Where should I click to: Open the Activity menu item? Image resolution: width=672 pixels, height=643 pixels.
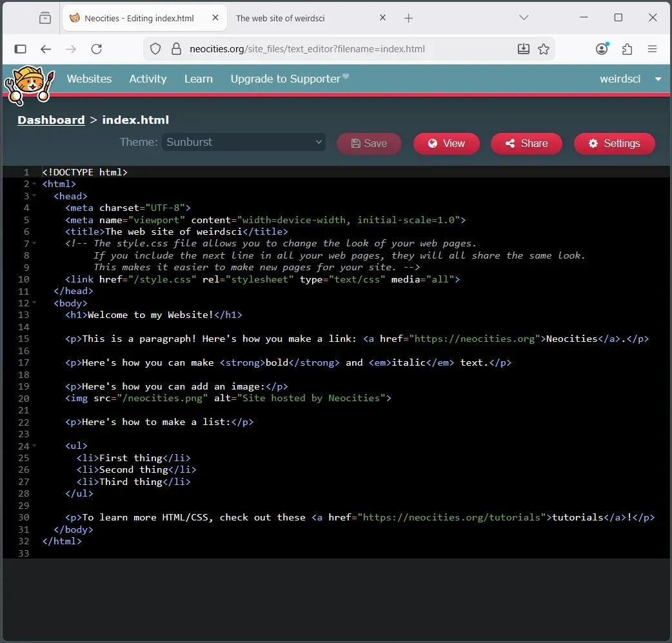[x=148, y=79]
